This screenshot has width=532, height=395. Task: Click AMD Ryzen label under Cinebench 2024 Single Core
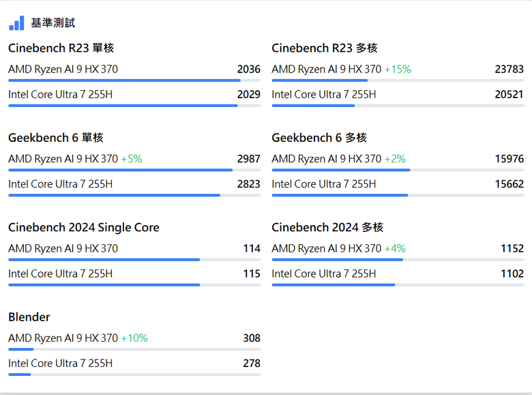coord(63,248)
